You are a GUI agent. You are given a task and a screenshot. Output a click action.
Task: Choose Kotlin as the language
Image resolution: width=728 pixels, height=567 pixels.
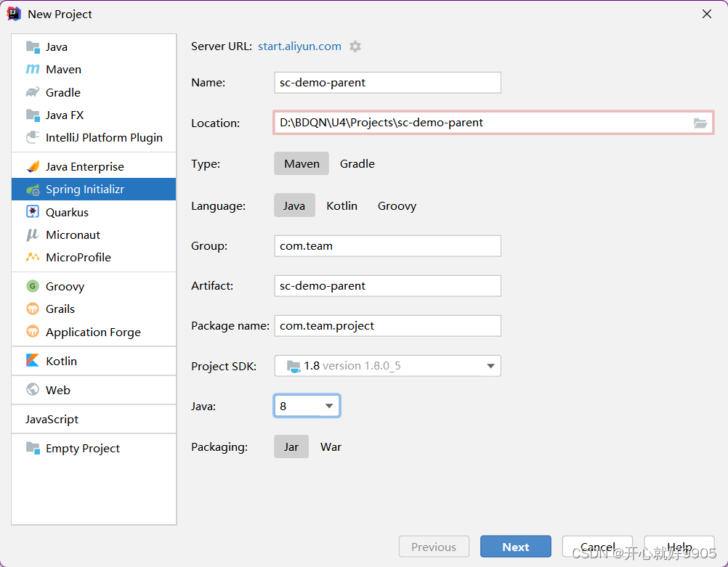341,205
